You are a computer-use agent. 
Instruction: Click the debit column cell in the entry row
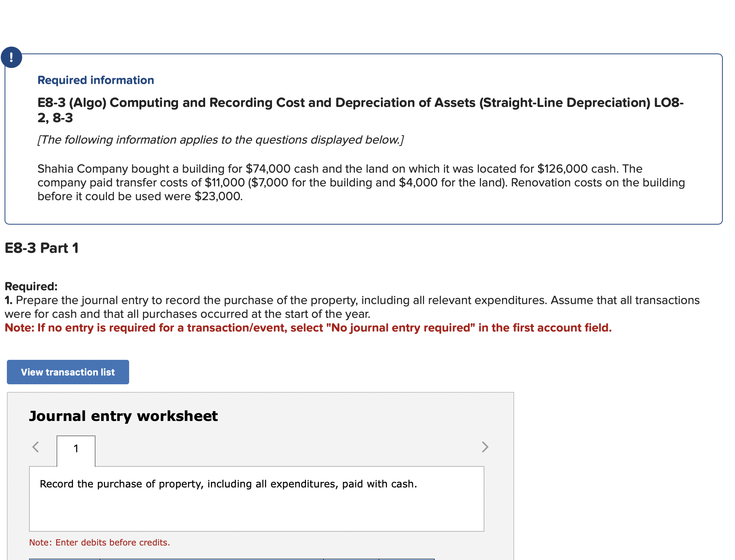click(x=351, y=558)
